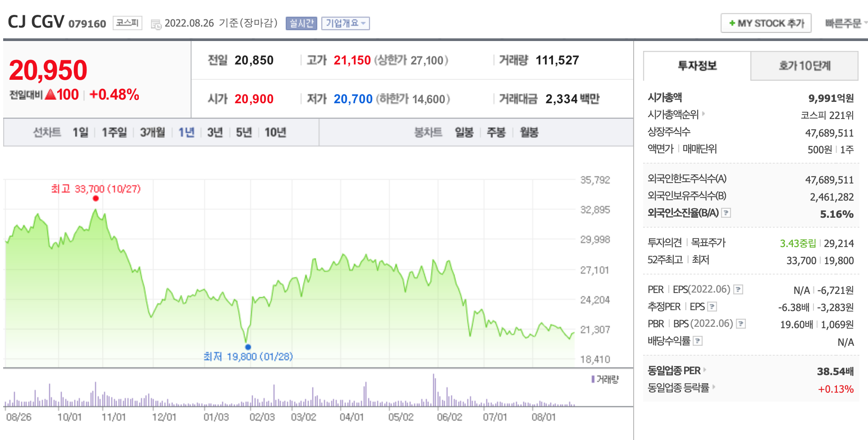Open help icon beside 배당수익률

click(697, 341)
